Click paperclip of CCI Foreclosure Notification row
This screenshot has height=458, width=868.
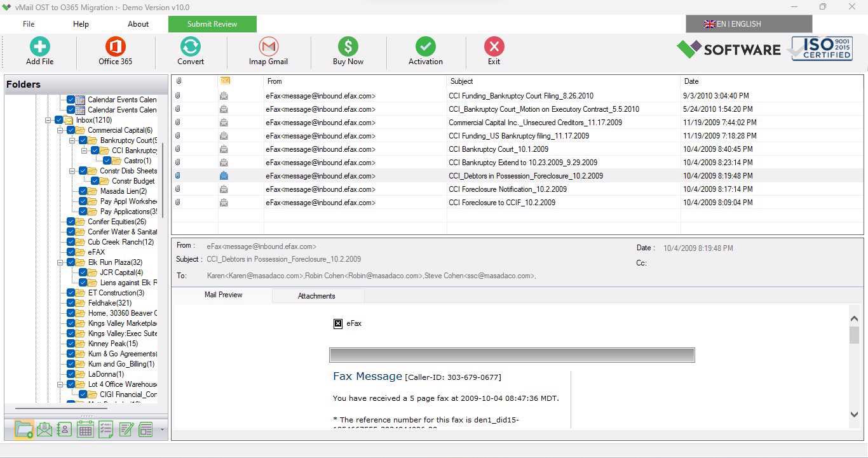(178, 189)
